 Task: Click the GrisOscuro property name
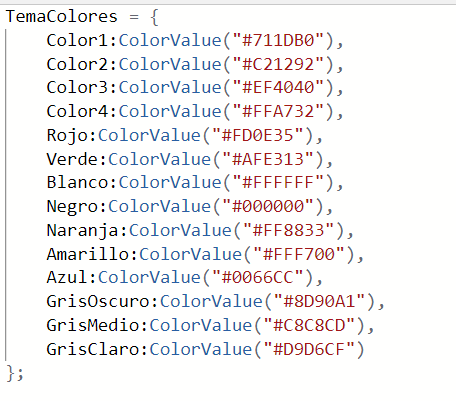click(x=98, y=302)
